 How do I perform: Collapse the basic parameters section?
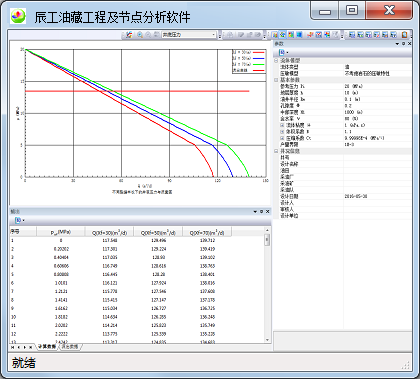point(276,80)
